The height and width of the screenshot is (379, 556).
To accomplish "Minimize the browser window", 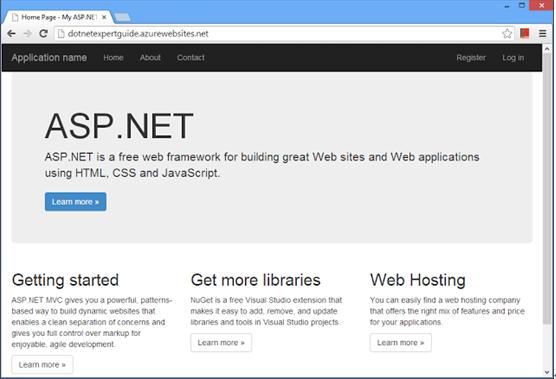I will tap(507, 6).
